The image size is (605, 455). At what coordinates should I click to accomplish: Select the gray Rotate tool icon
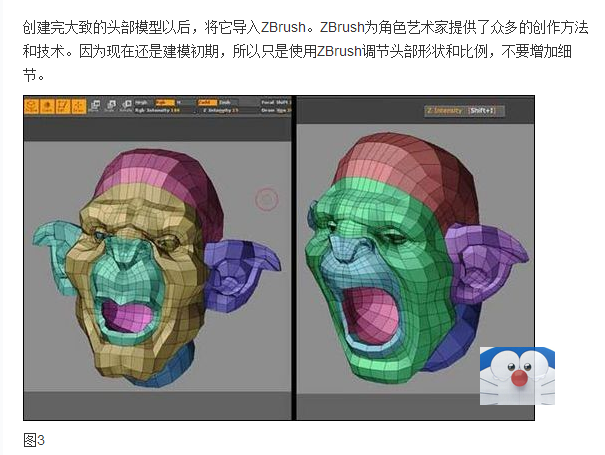point(126,105)
